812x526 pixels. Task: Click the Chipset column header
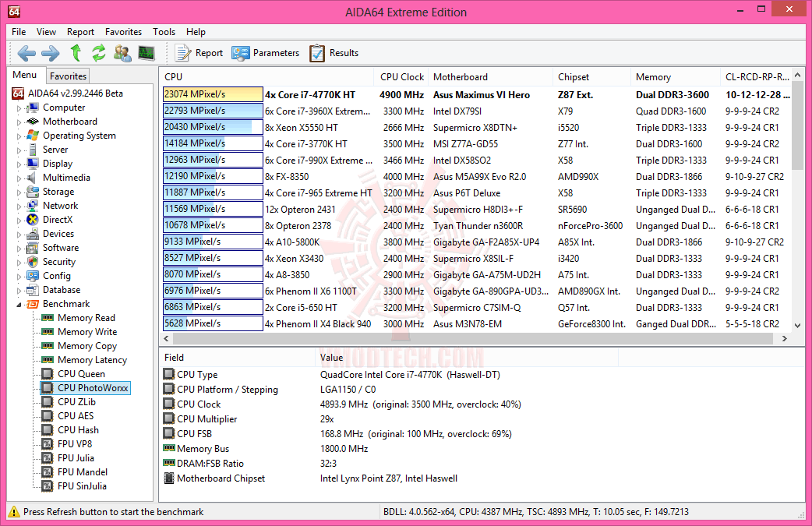coord(591,76)
